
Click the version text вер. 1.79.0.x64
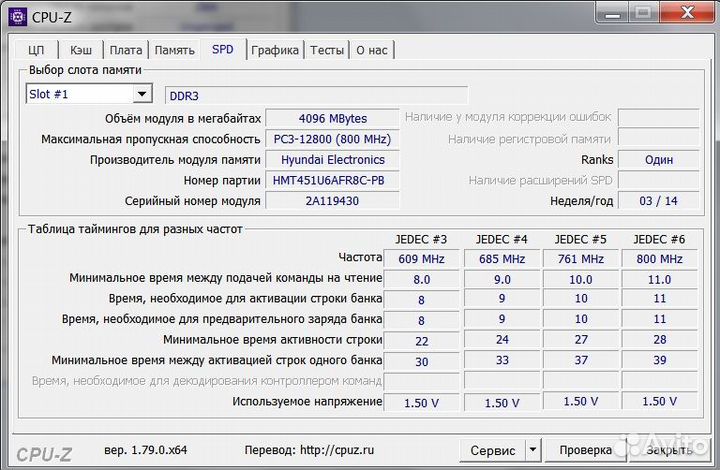click(x=146, y=450)
